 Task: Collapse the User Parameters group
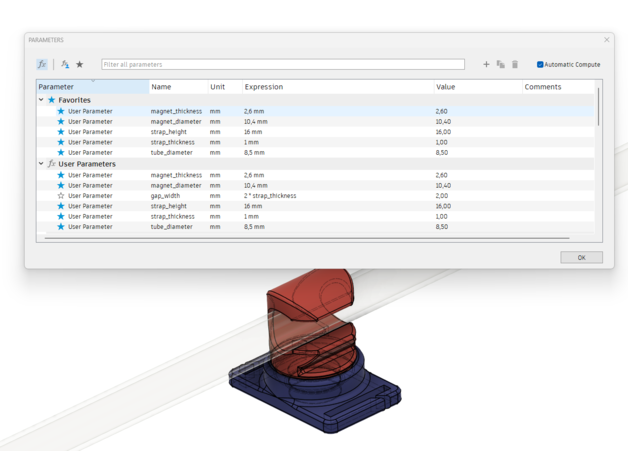[x=41, y=164]
